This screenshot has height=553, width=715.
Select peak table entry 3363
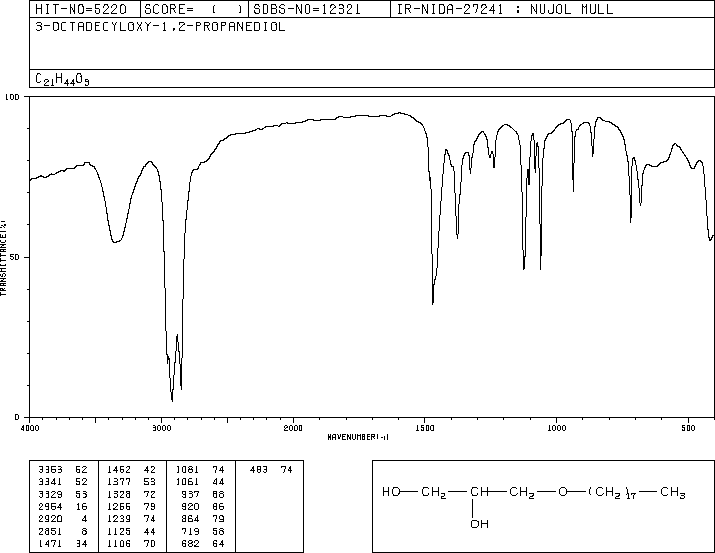point(62,470)
